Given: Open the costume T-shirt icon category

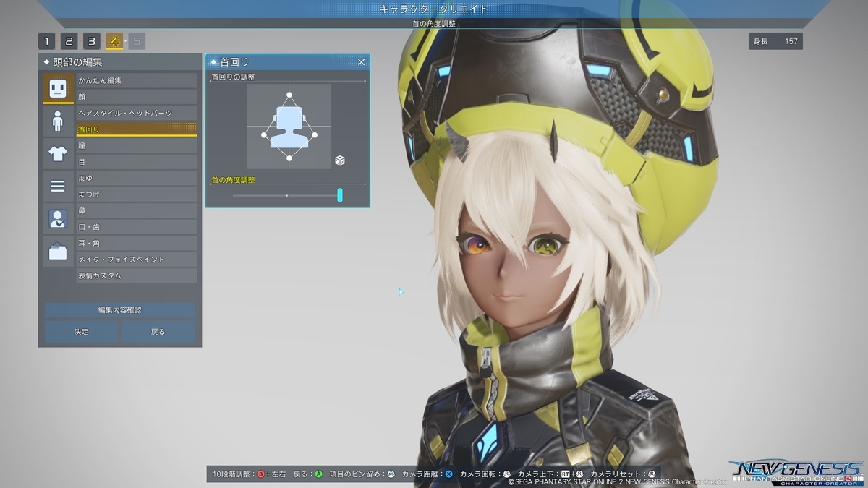Looking at the screenshot, I should [58, 153].
